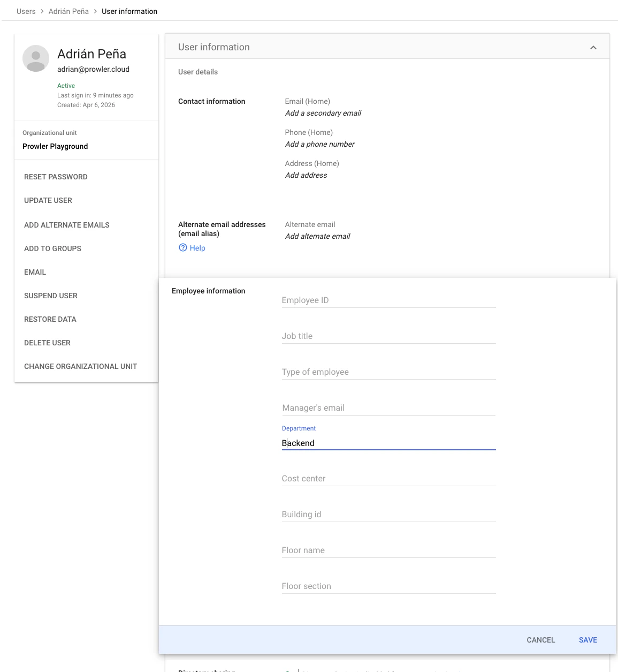
Task: Click Add a secondary email
Action: [x=323, y=113]
